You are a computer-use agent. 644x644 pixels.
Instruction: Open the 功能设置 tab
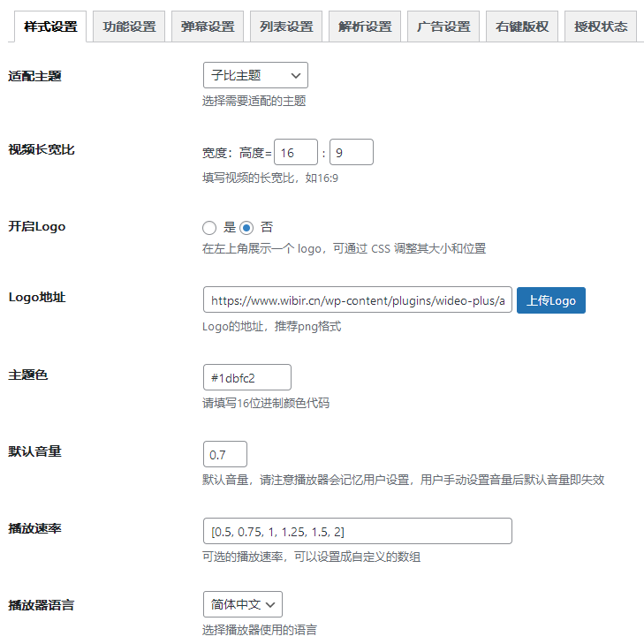coord(129,27)
